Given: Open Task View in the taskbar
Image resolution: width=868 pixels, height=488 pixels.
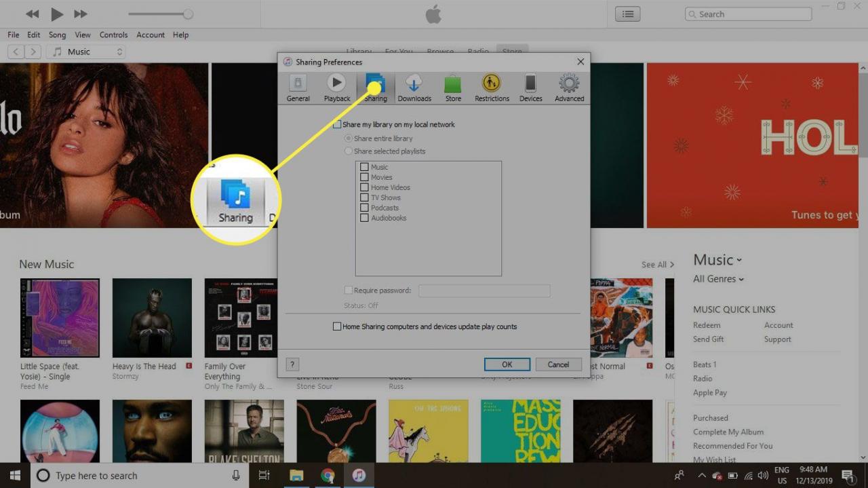Looking at the screenshot, I should pyautogui.click(x=264, y=476).
